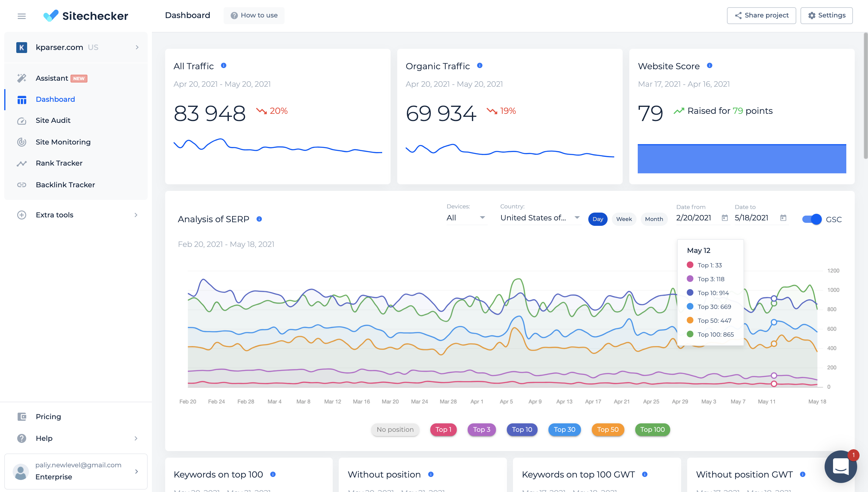Image resolution: width=868 pixels, height=492 pixels.
Task: Click the Site Audit gauge icon
Action: point(22,121)
